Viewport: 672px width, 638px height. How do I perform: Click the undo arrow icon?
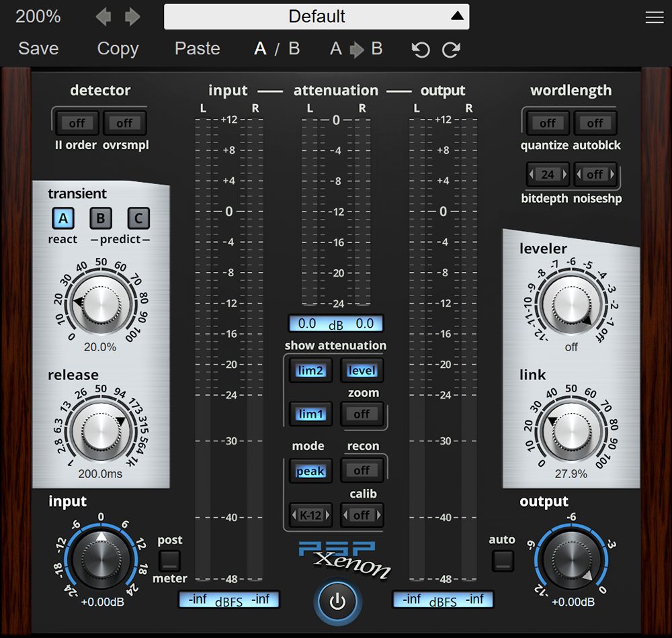tap(421, 50)
